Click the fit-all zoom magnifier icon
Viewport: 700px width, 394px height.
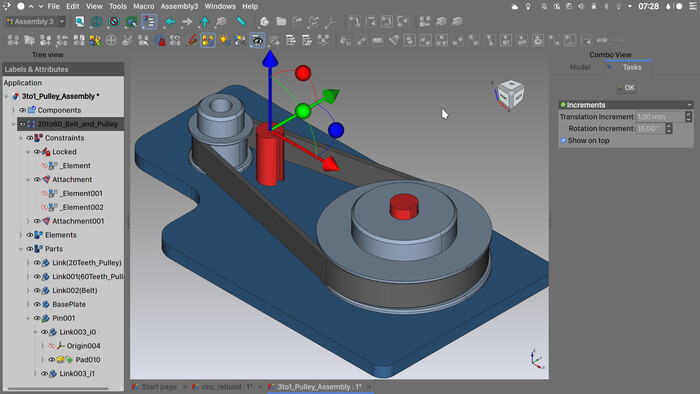79,21
